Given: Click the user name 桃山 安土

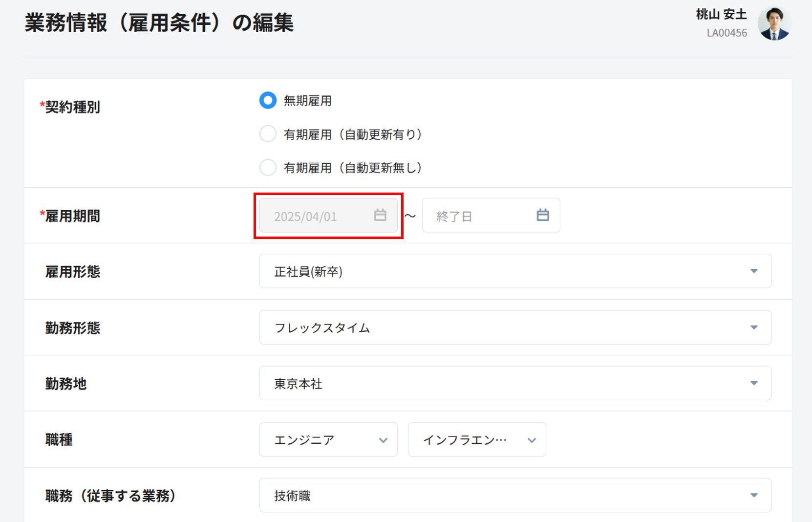Looking at the screenshot, I should (721, 15).
